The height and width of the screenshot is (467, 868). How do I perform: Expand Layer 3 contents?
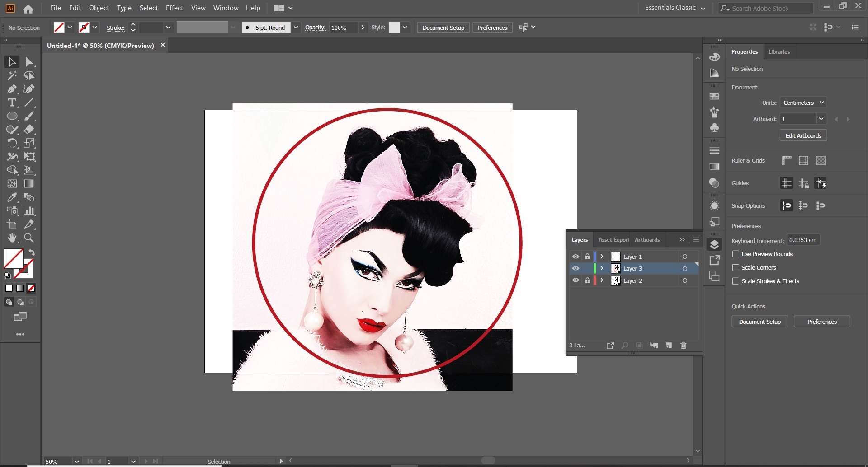point(602,268)
